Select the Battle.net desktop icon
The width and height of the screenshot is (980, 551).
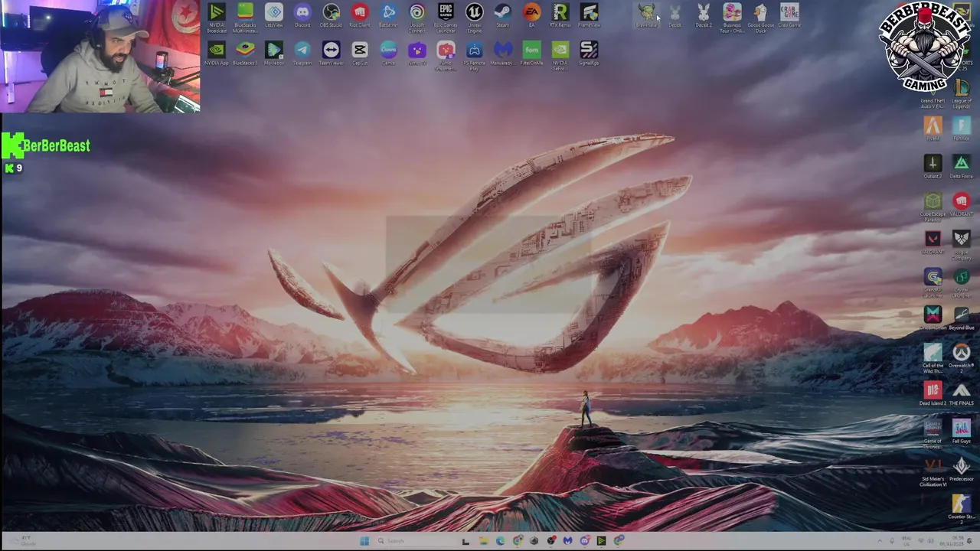coord(388,15)
